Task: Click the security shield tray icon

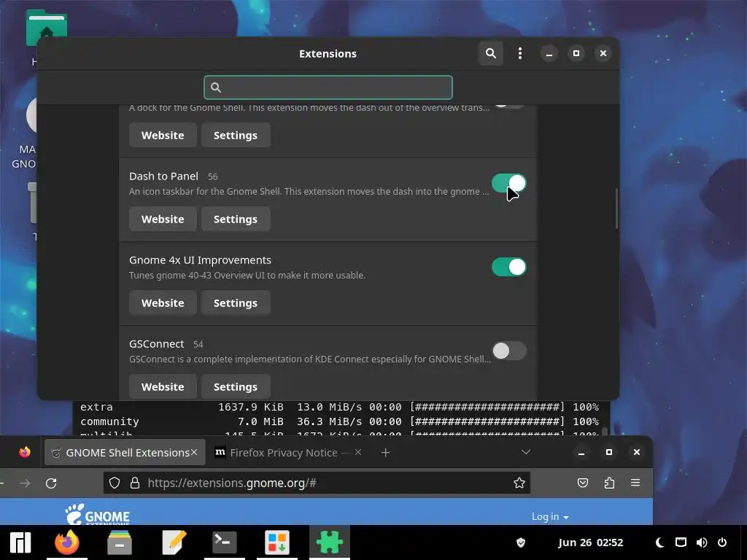Action: 521,542
